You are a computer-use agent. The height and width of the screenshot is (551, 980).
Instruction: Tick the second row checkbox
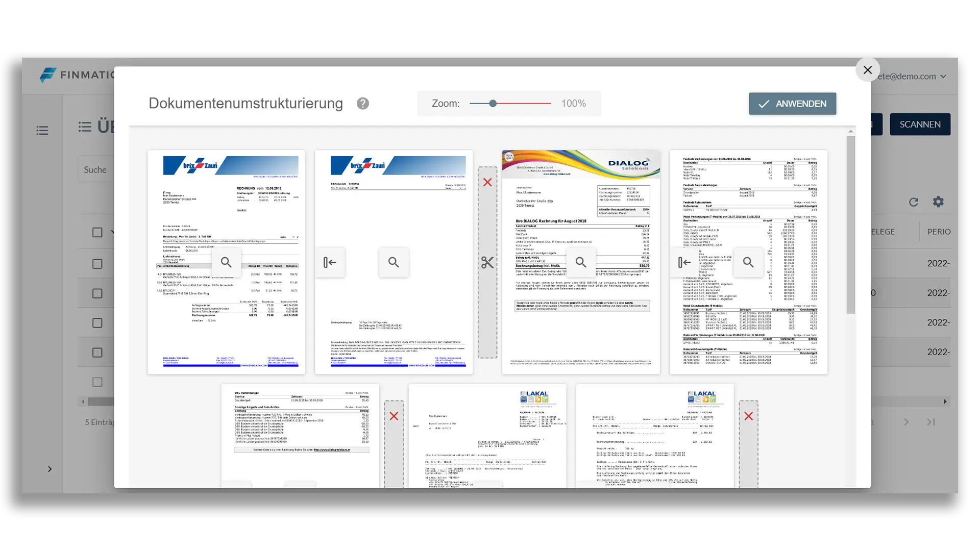tap(97, 293)
